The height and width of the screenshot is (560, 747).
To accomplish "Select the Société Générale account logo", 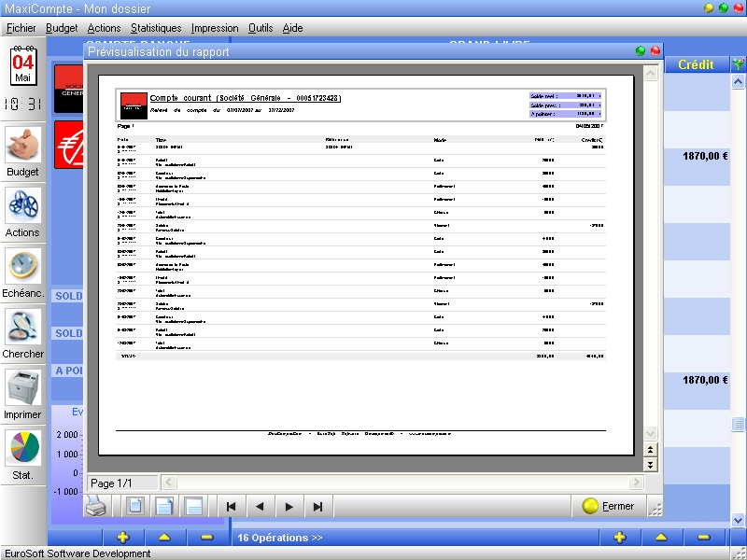I will (69, 90).
